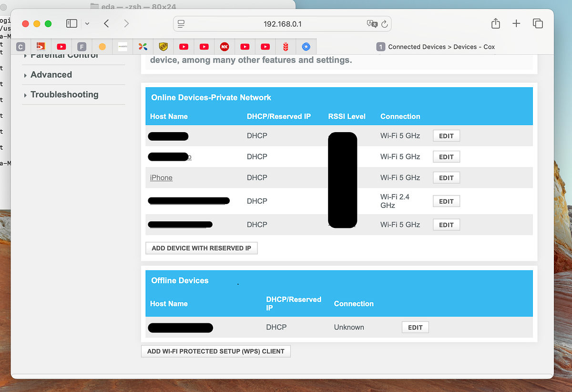The width and height of the screenshot is (572, 392).
Task: Click the DHCP cell in the iPhone row
Action: tap(257, 177)
